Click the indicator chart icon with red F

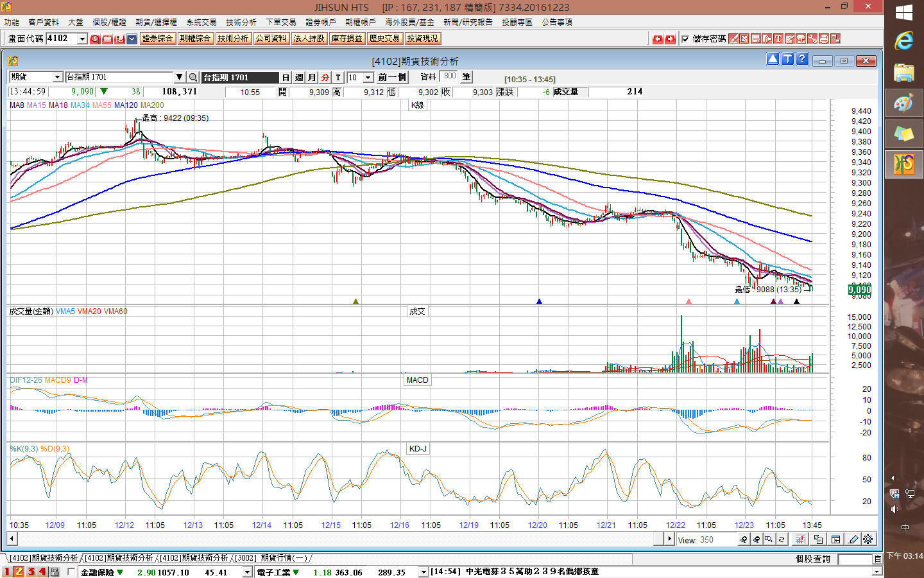[800, 539]
